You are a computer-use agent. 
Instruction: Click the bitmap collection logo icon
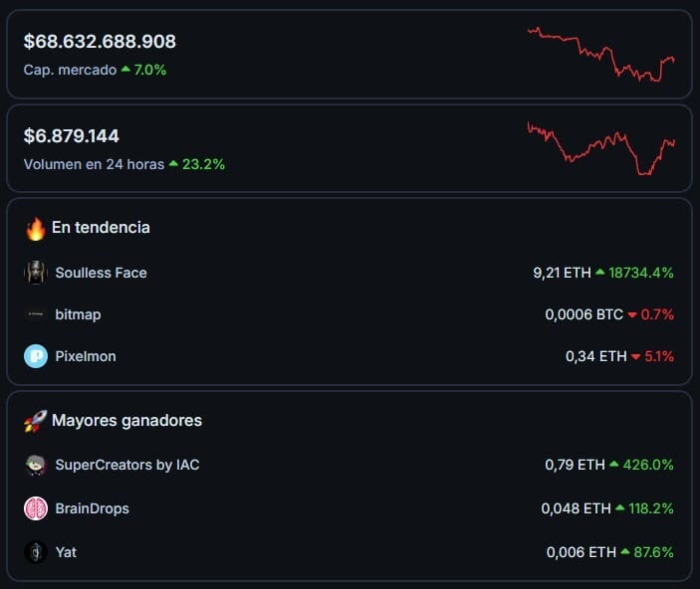[x=36, y=314]
